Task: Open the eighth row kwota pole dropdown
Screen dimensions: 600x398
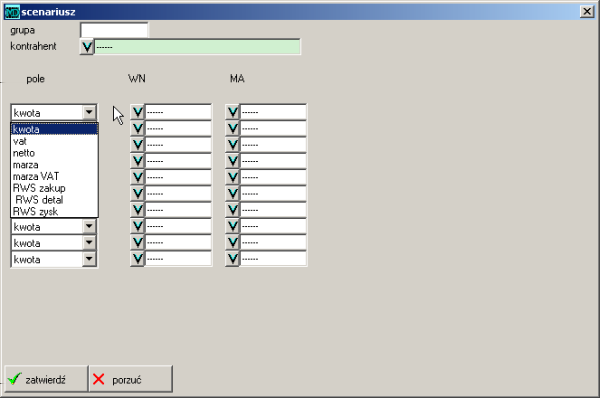Action: (89, 226)
